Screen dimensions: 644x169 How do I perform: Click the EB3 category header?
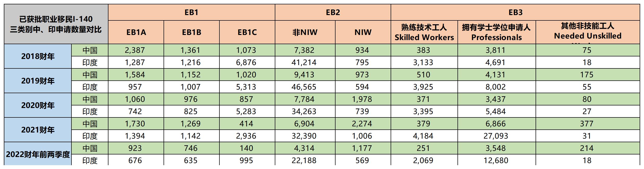click(515, 12)
